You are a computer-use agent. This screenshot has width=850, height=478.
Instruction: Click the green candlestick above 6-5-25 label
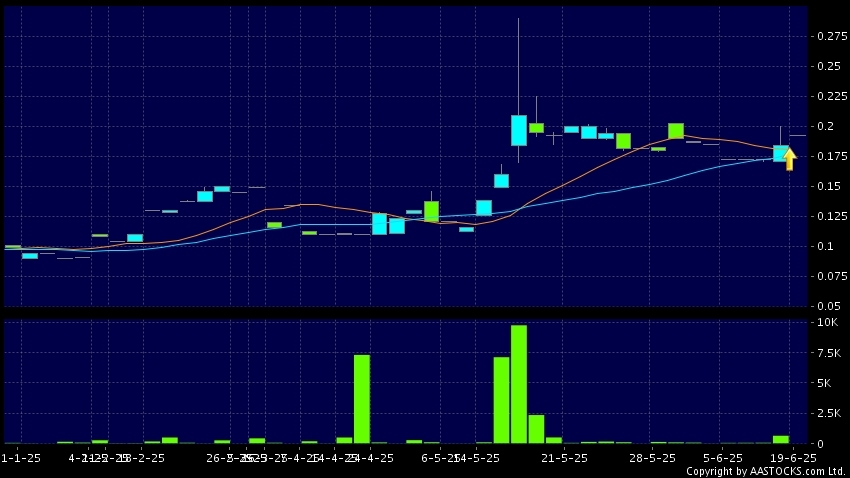[x=432, y=211]
